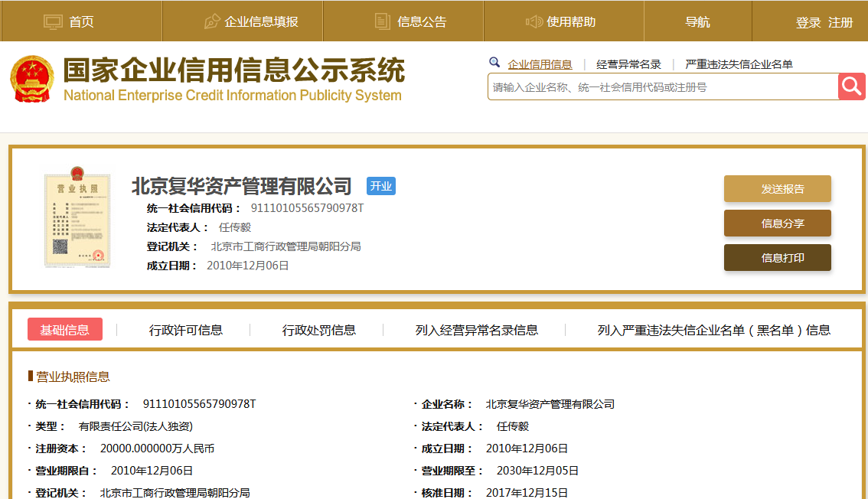Image resolution: width=868 pixels, height=499 pixels.
Task: Click the speaker icon beside 使用帮助
Action: click(x=534, y=21)
